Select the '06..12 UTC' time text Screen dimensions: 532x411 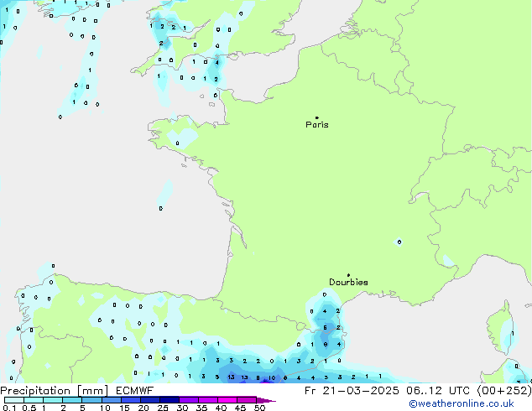(x=438, y=391)
